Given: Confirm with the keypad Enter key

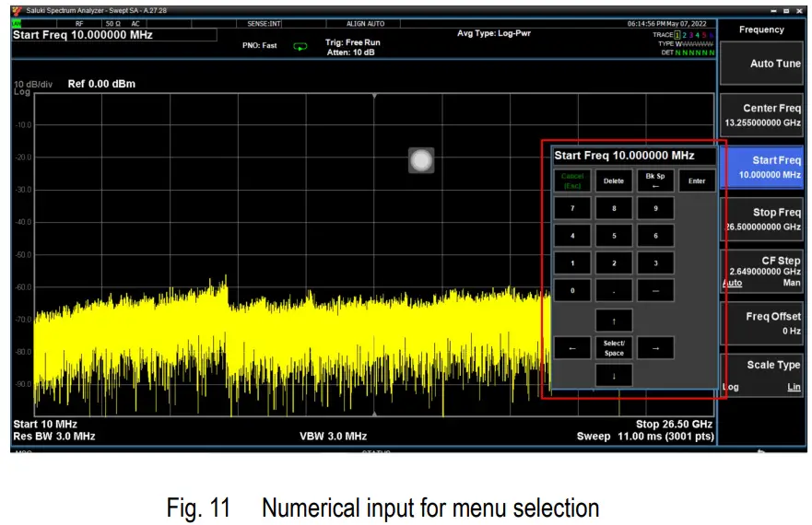Looking at the screenshot, I should [697, 181].
